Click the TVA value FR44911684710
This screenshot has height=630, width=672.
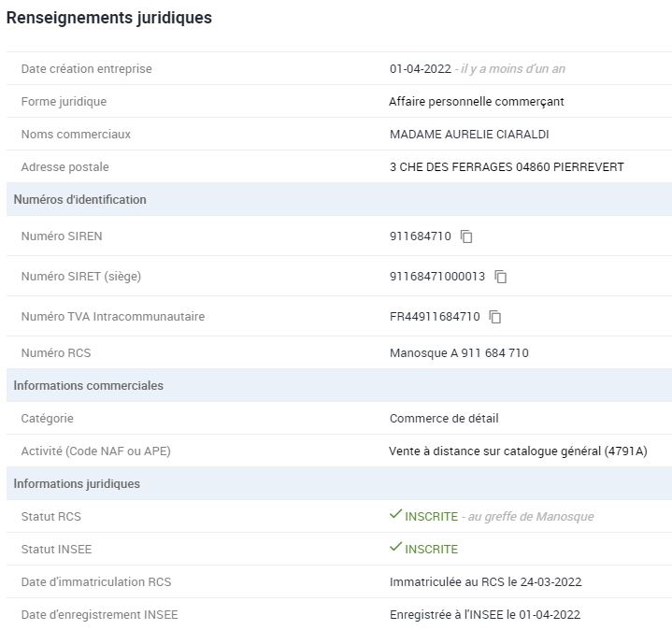[x=435, y=317]
